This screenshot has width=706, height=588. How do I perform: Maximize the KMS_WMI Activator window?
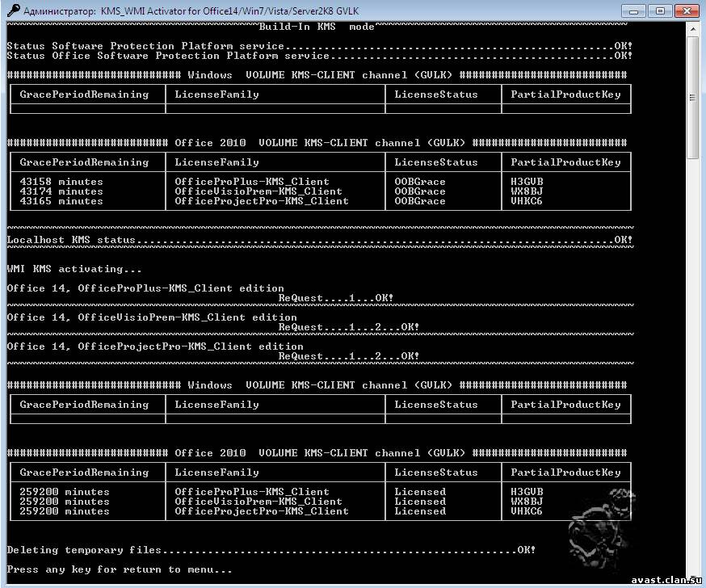[x=660, y=10]
